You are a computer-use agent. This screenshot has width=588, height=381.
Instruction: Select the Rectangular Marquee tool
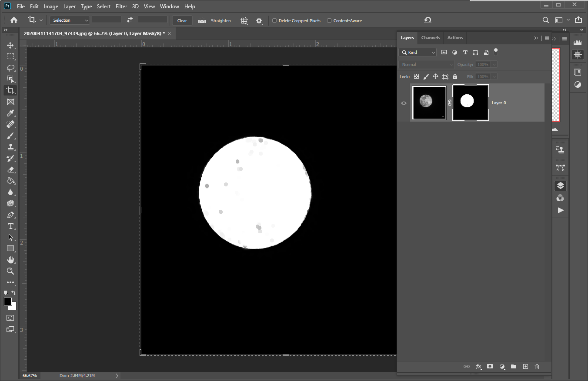tap(10, 56)
